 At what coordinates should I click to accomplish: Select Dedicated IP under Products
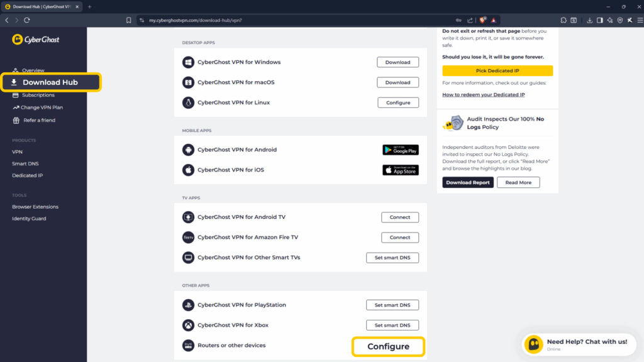click(x=28, y=176)
